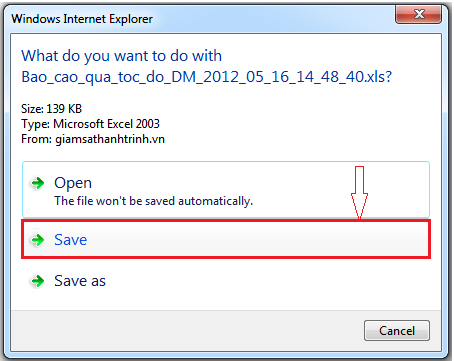Select the blue Save option text

(x=71, y=240)
